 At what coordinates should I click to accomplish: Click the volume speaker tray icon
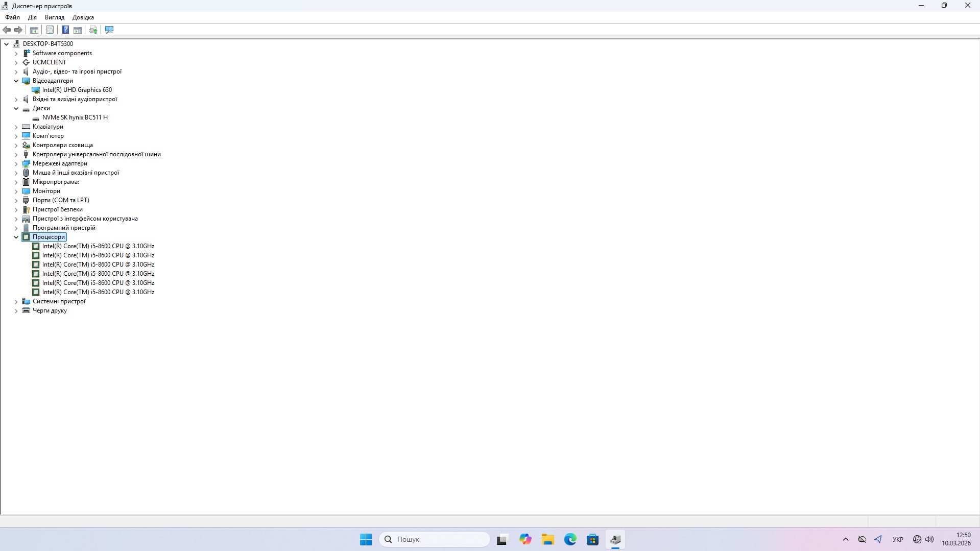pos(929,539)
